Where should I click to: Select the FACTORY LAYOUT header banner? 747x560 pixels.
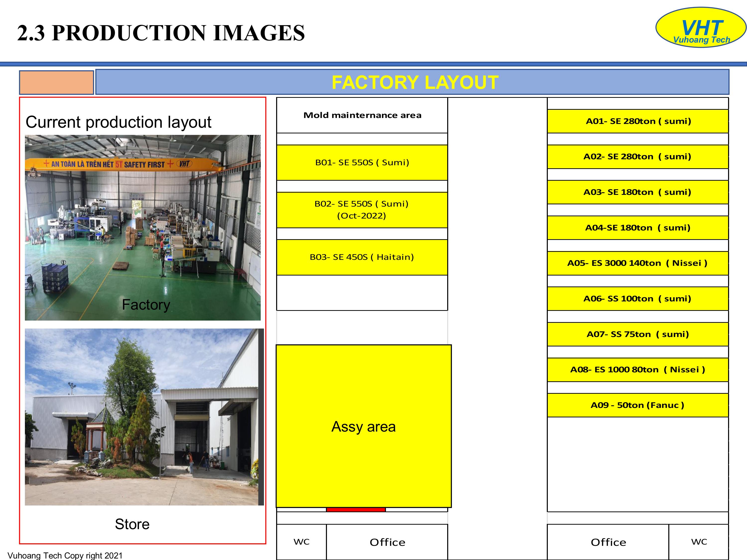[412, 82]
